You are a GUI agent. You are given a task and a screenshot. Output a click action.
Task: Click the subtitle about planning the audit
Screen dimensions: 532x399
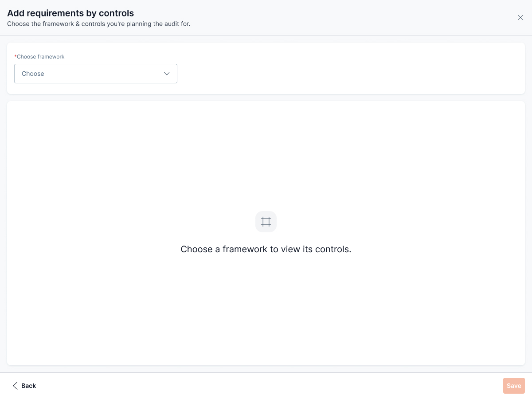(x=98, y=24)
